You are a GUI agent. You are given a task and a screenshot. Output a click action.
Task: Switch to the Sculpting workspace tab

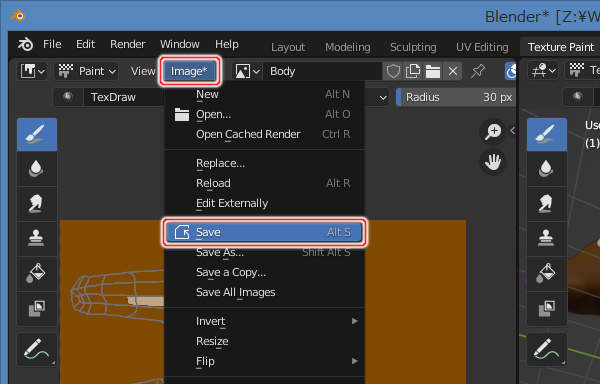413,47
